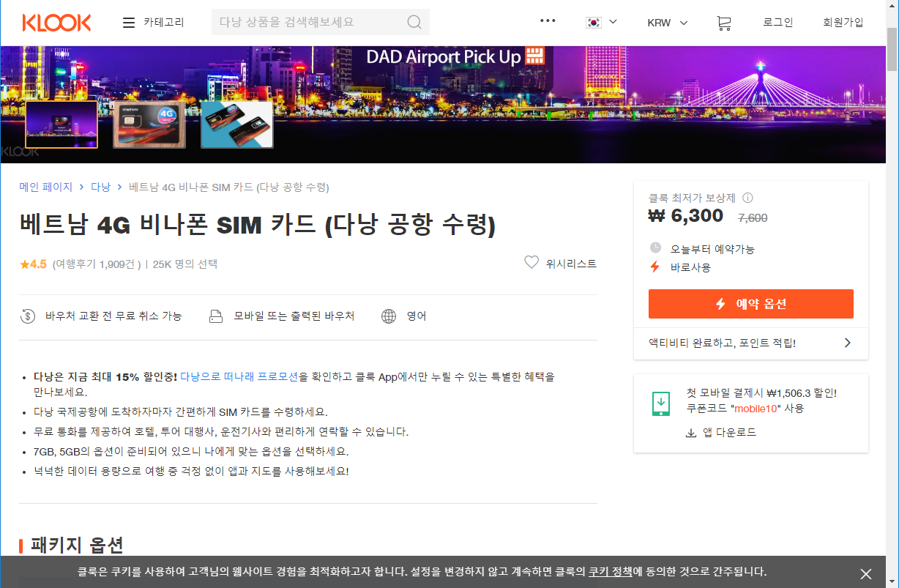Click the price guarantee info icon
Screen dimensions: 899x588
click(747, 198)
